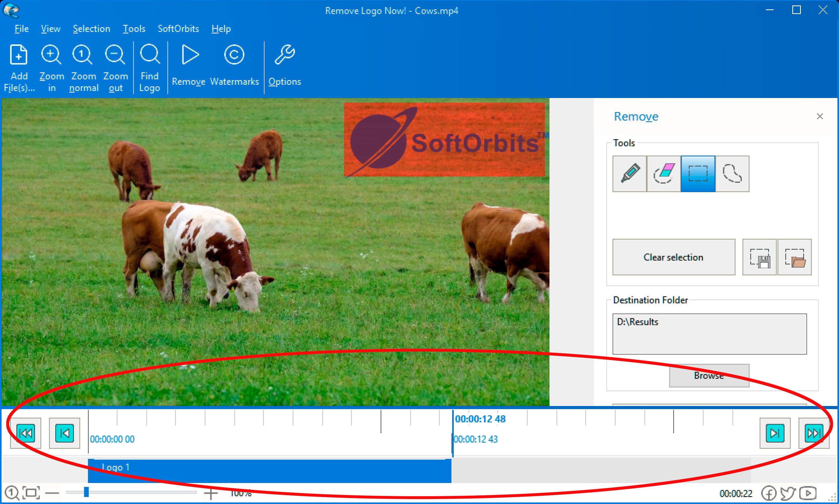Select the Free-form lasso tool
The image size is (839, 504).
732,174
